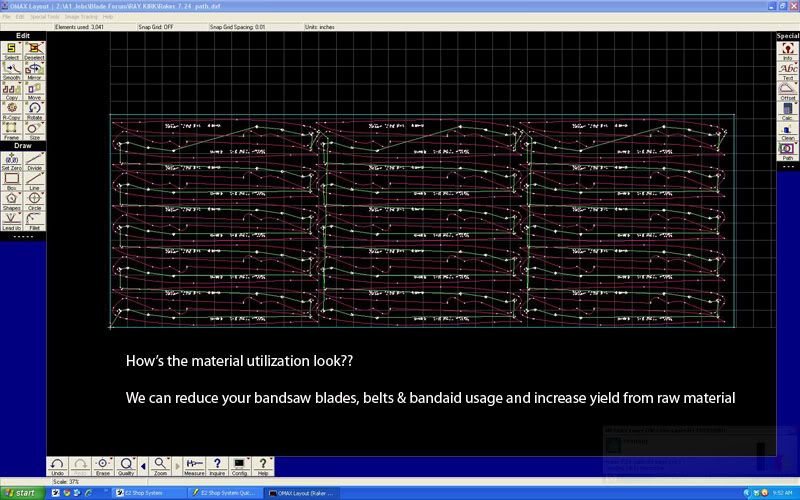This screenshot has width=800, height=500.
Task: Pick the Mirror tool
Action: (34, 70)
